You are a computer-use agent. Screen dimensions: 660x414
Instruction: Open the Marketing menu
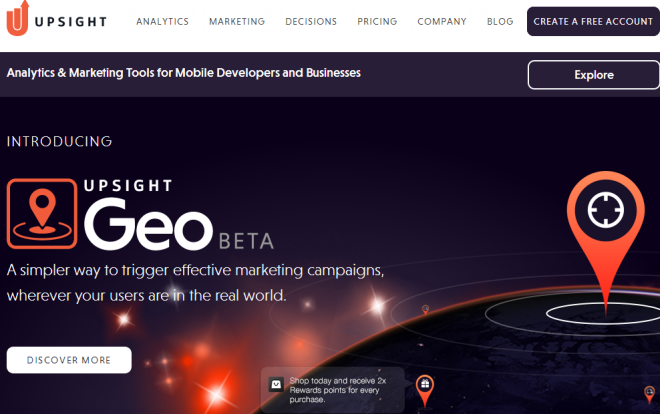[x=237, y=21]
